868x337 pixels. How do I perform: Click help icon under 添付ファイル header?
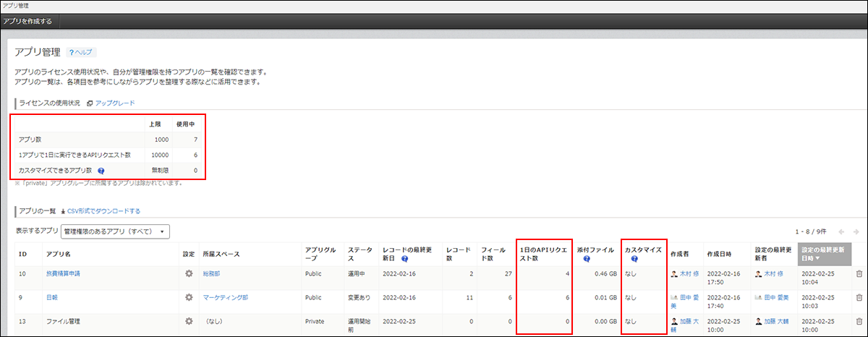click(x=587, y=258)
